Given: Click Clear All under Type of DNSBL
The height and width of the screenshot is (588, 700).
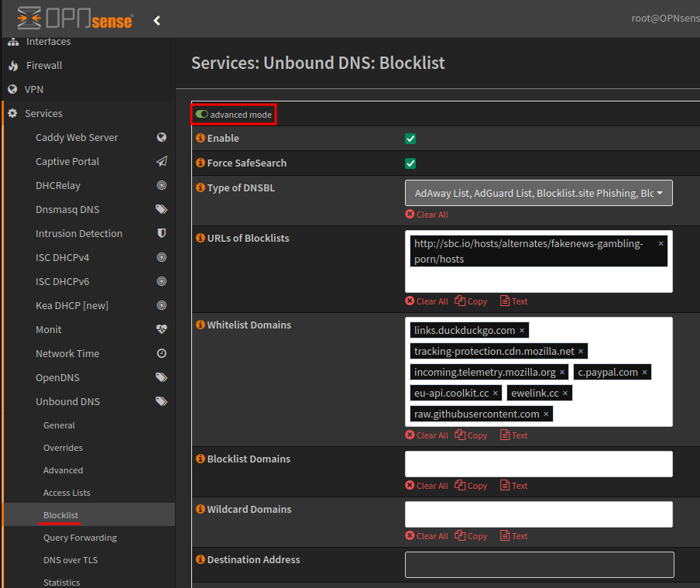Looking at the screenshot, I should [x=427, y=215].
